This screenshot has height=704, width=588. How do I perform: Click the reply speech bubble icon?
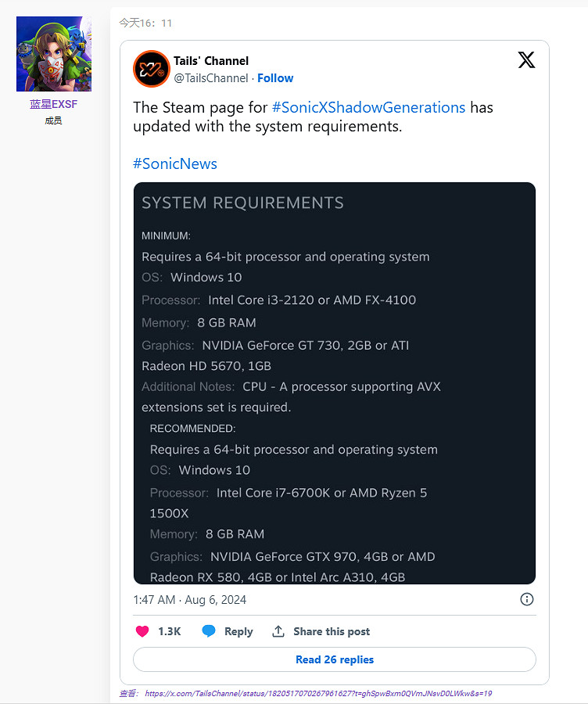pos(209,631)
